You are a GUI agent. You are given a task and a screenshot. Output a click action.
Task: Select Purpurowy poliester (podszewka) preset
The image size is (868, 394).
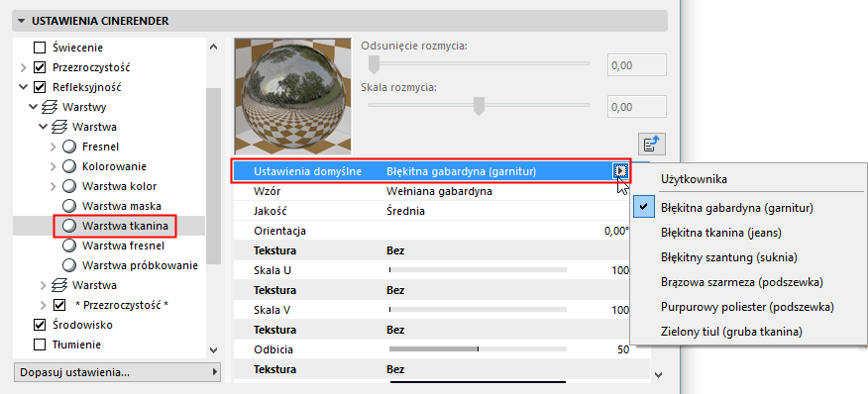coord(747,307)
